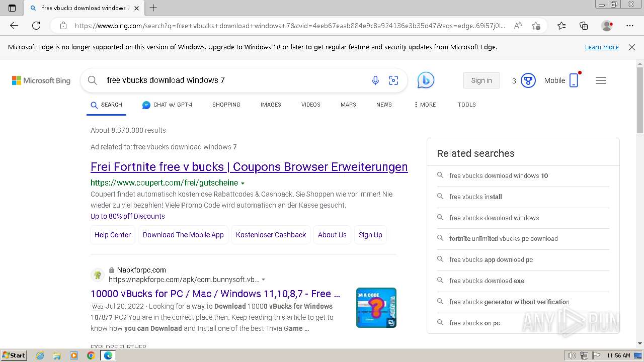Click the Kostenloser Cashback sitelink
The width and height of the screenshot is (644, 362).
click(271, 235)
